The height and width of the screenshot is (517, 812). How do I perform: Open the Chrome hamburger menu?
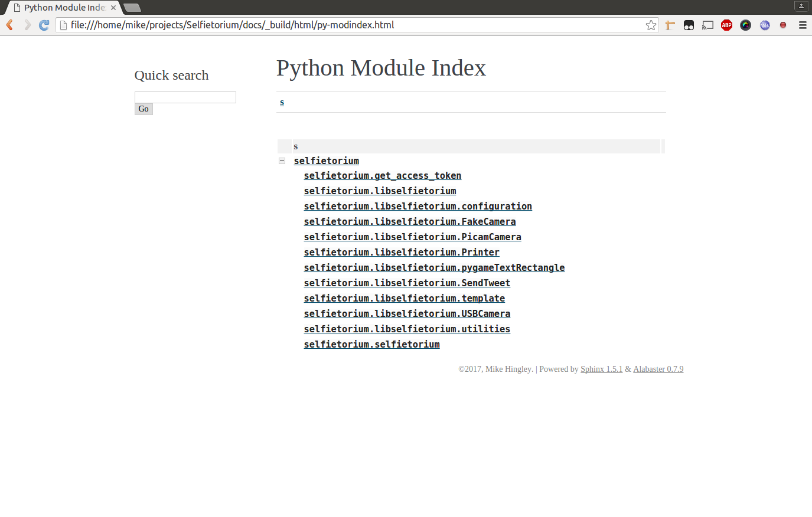click(x=803, y=25)
